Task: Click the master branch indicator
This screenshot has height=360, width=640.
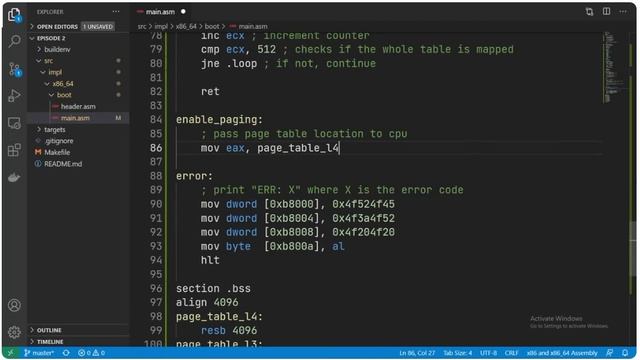Action: point(39,353)
